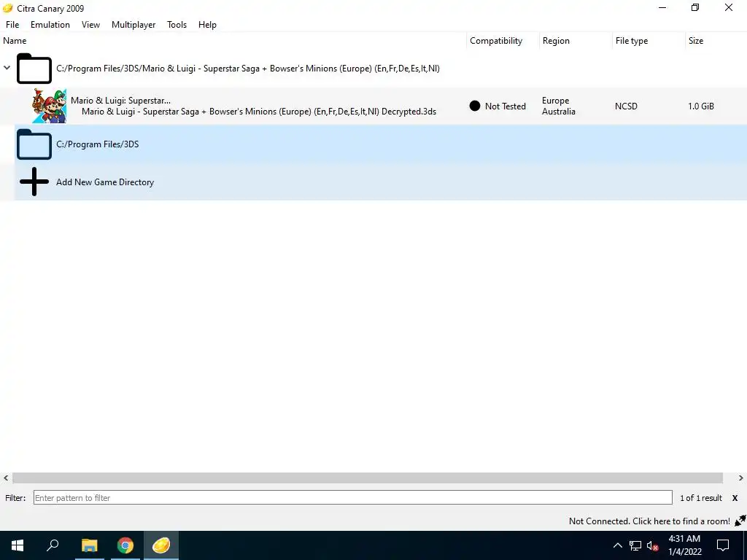Open the Tools menu

click(177, 25)
